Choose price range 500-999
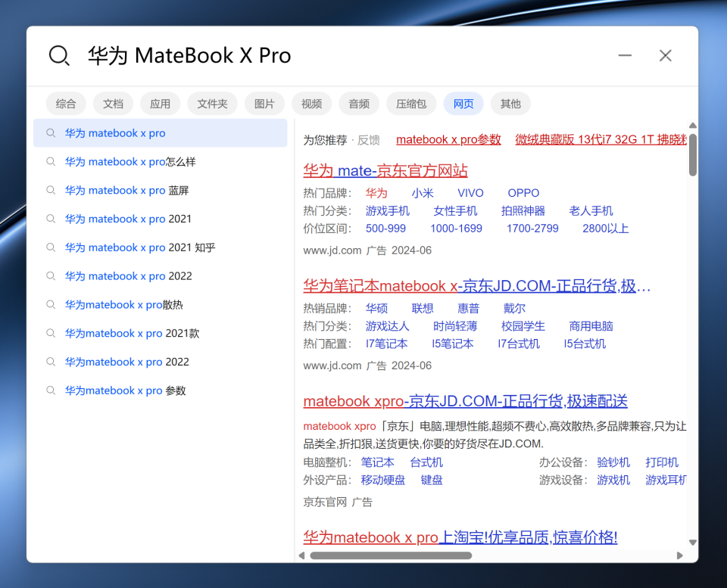Screen dimensions: 727x588 (385, 229)
